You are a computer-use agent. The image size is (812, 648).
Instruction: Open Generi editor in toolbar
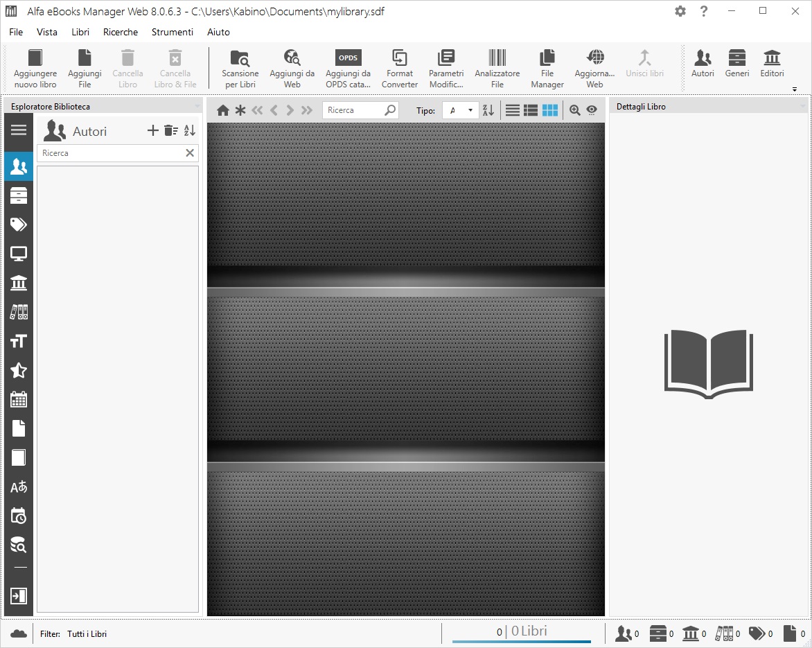[737, 63]
